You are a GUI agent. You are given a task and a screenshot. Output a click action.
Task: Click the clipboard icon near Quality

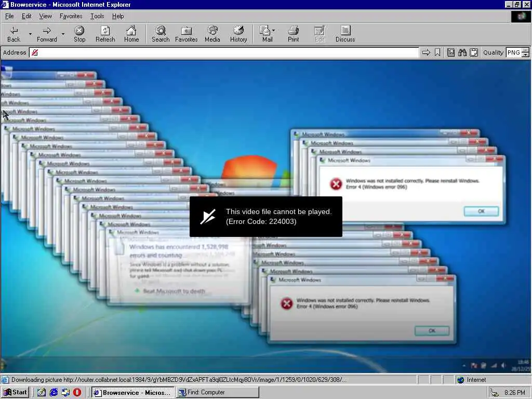click(474, 52)
